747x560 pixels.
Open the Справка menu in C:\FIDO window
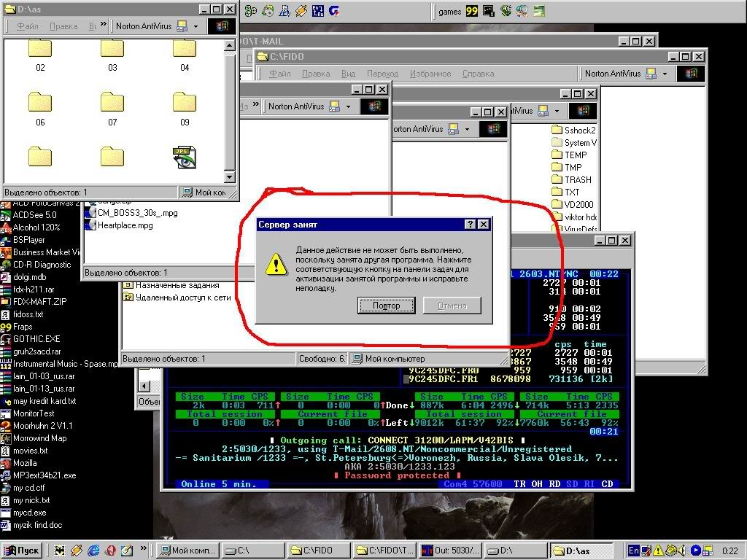click(x=478, y=74)
